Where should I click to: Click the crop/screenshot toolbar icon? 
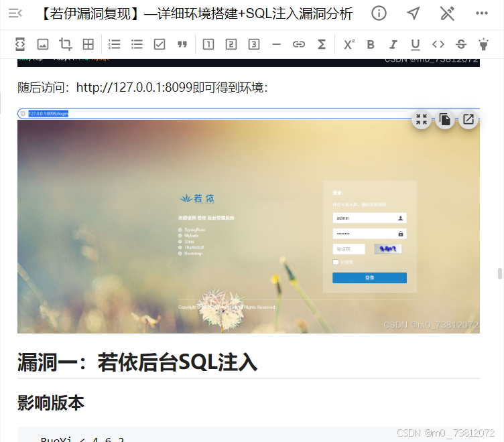click(66, 44)
